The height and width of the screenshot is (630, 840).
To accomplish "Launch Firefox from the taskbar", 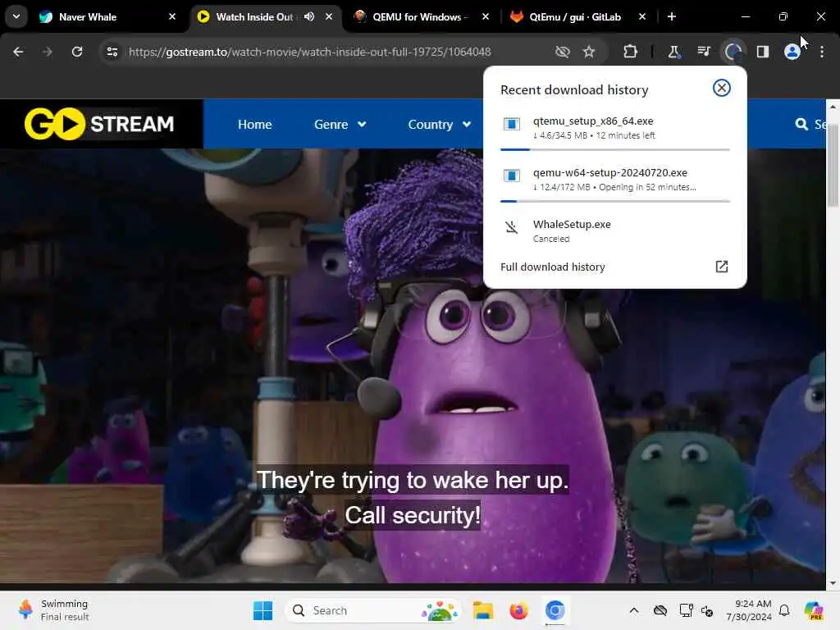I will click(x=518, y=610).
